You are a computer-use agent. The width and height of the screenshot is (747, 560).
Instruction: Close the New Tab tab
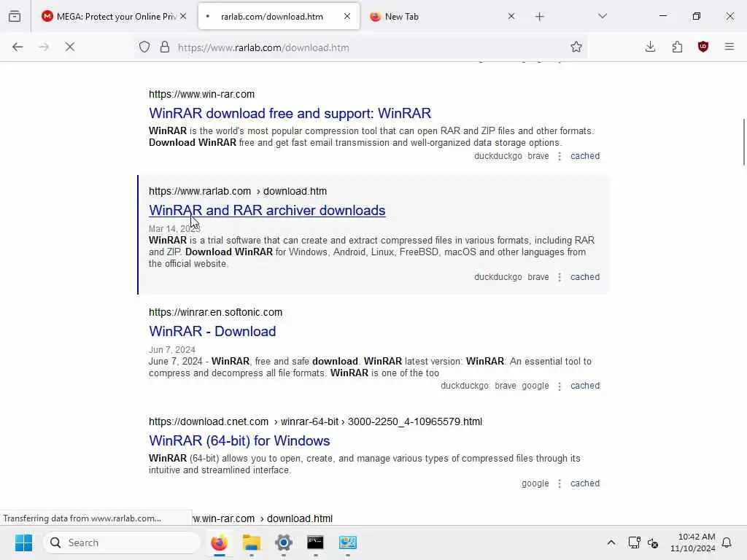point(511,16)
